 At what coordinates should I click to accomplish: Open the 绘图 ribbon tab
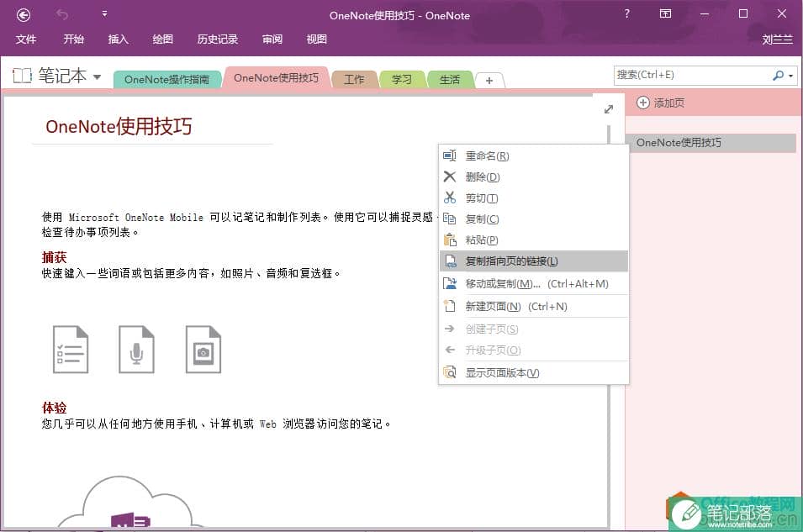click(x=162, y=40)
